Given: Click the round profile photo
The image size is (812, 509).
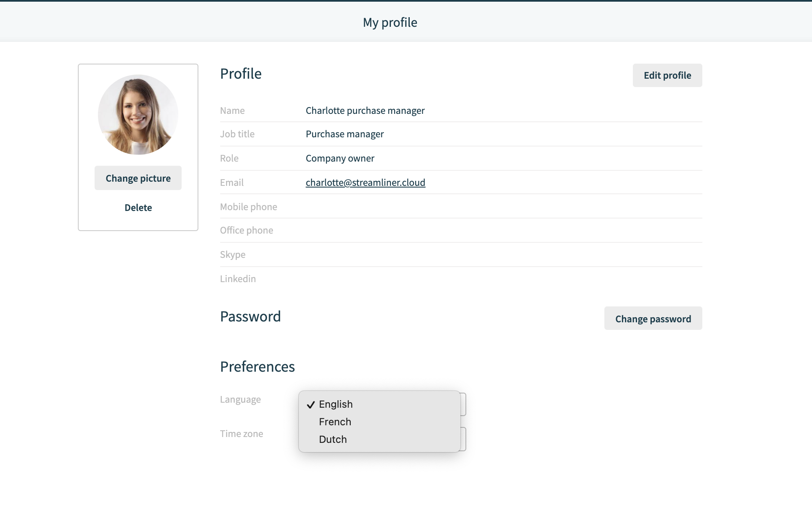Looking at the screenshot, I should tap(138, 115).
